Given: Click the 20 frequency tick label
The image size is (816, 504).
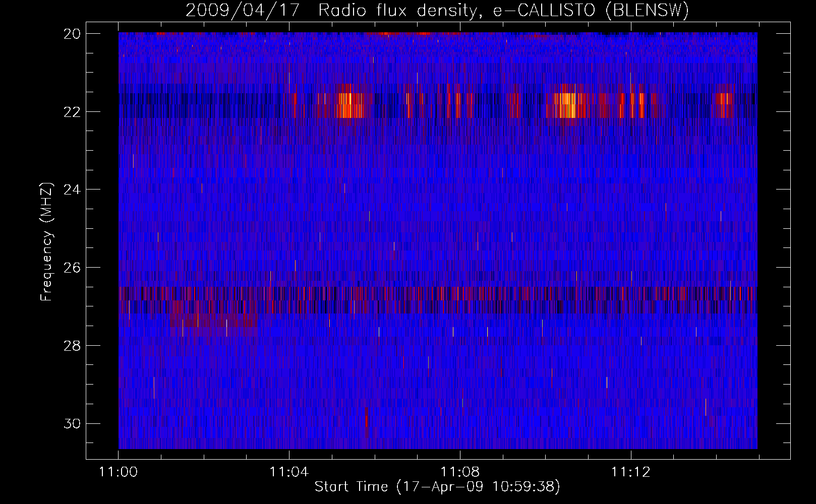Looking at the screenshot, I should 72,34.
